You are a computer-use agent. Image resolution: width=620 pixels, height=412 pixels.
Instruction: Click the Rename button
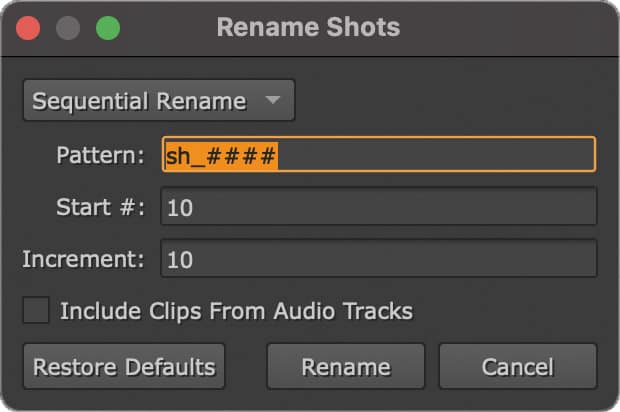click(346, 367)
